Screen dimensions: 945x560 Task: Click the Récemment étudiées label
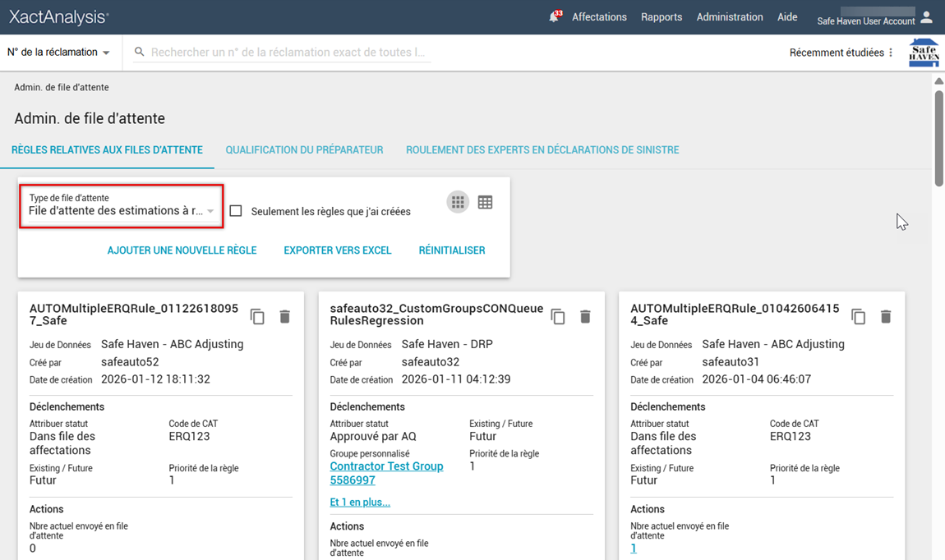(837, 53)
